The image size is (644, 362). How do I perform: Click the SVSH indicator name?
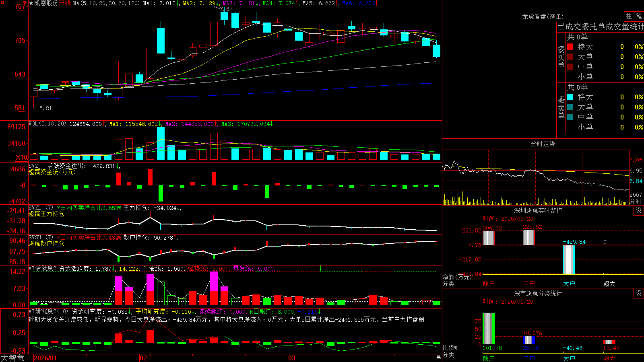click(35, 237)
